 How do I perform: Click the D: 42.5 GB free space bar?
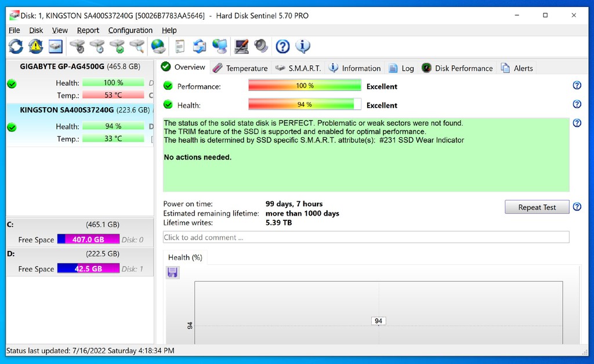(88, 268)
